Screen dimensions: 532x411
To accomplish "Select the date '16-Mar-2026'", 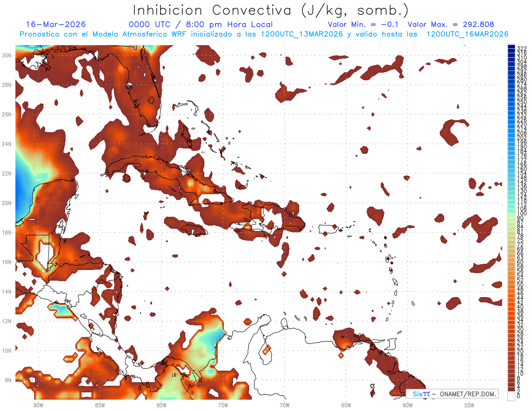I will (x=56, y=24).
